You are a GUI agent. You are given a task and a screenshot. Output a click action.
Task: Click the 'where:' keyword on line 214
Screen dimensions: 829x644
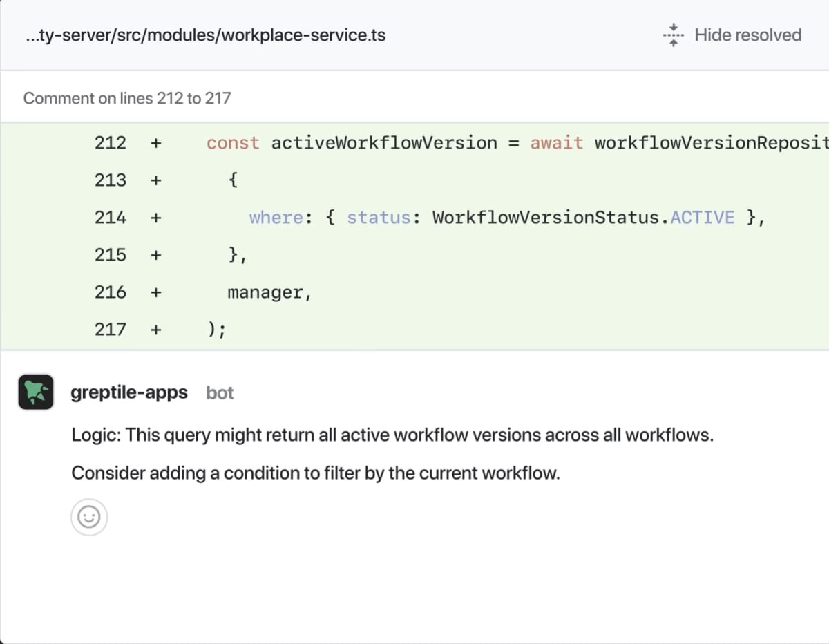click(281, 218)
